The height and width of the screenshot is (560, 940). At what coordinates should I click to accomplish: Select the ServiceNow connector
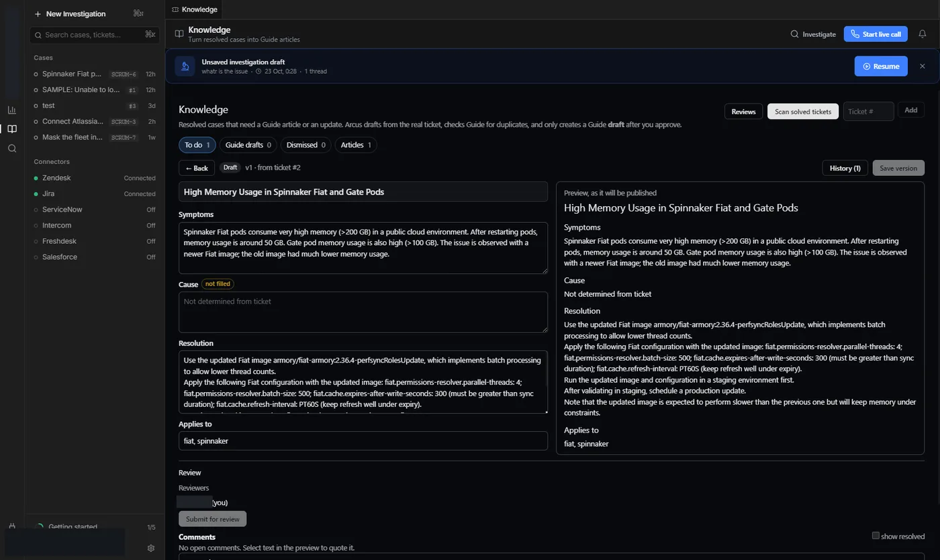click(95, 209)
